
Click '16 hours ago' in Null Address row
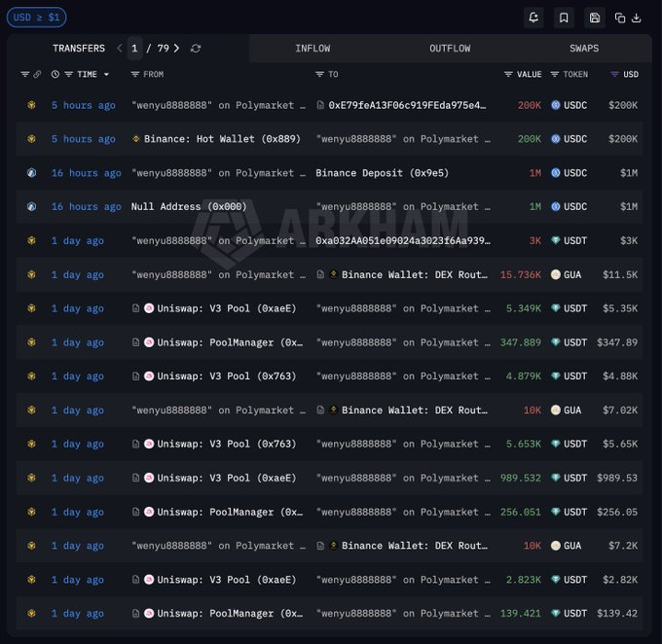tap(86, 206)
